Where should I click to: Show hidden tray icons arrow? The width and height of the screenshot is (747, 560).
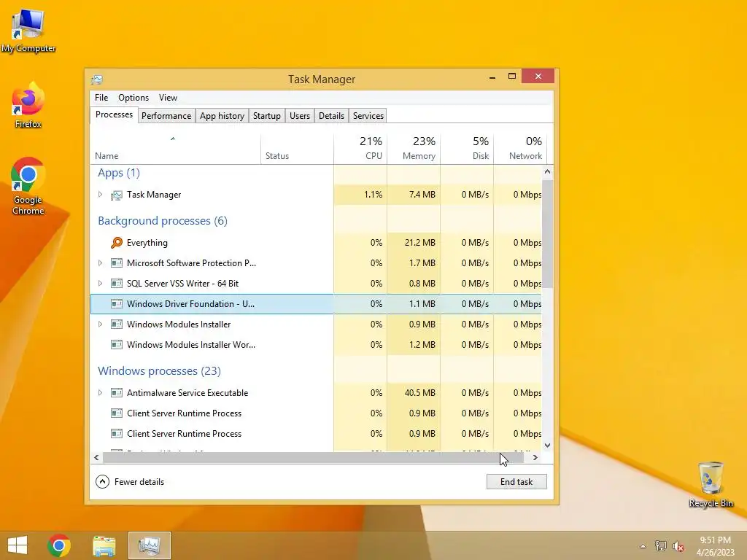(643, 546)
